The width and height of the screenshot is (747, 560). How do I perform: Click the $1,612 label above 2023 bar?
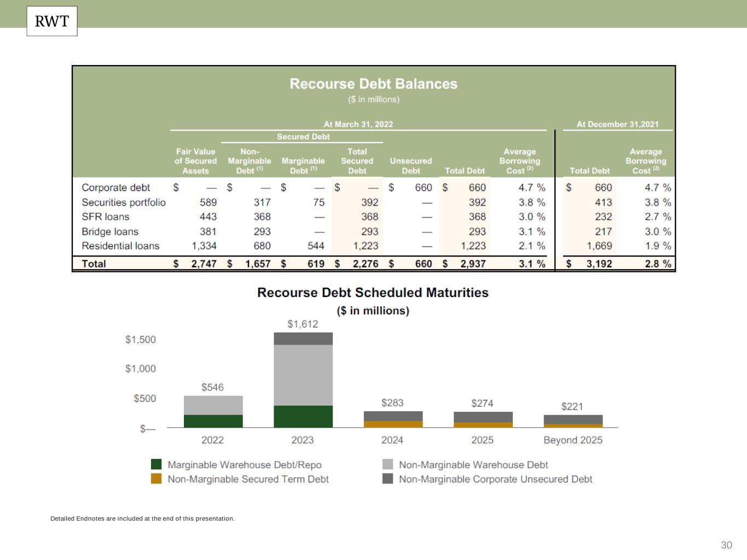click(303, 324)
